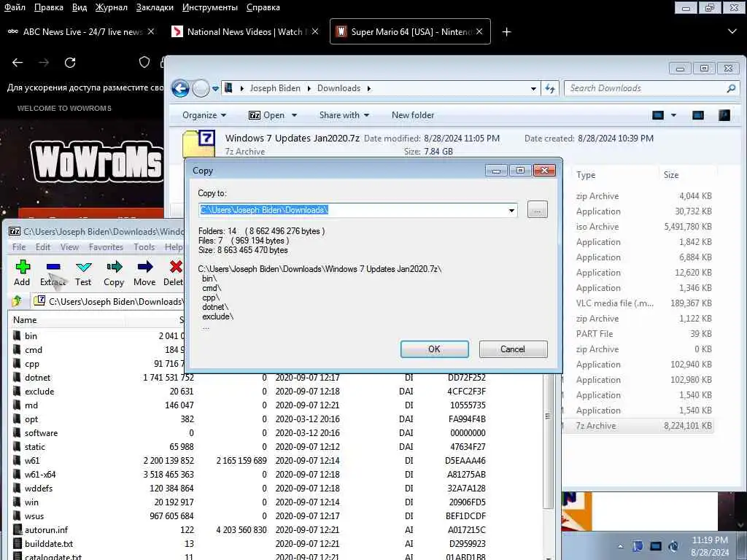
Task: Click the browse ... button in Copy dialog
Action: 538,210
